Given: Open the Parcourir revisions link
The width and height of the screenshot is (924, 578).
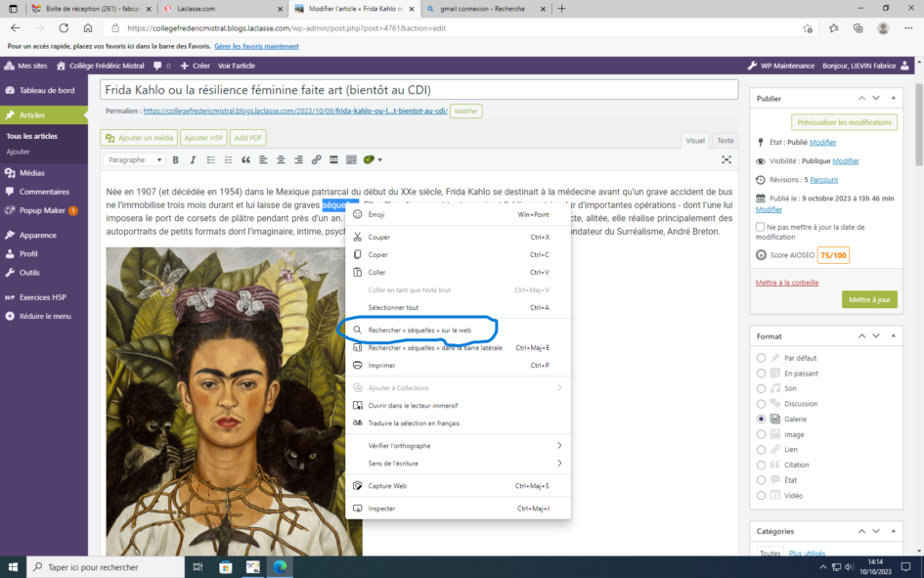Looking at the screenshot, I should (824, 180).
